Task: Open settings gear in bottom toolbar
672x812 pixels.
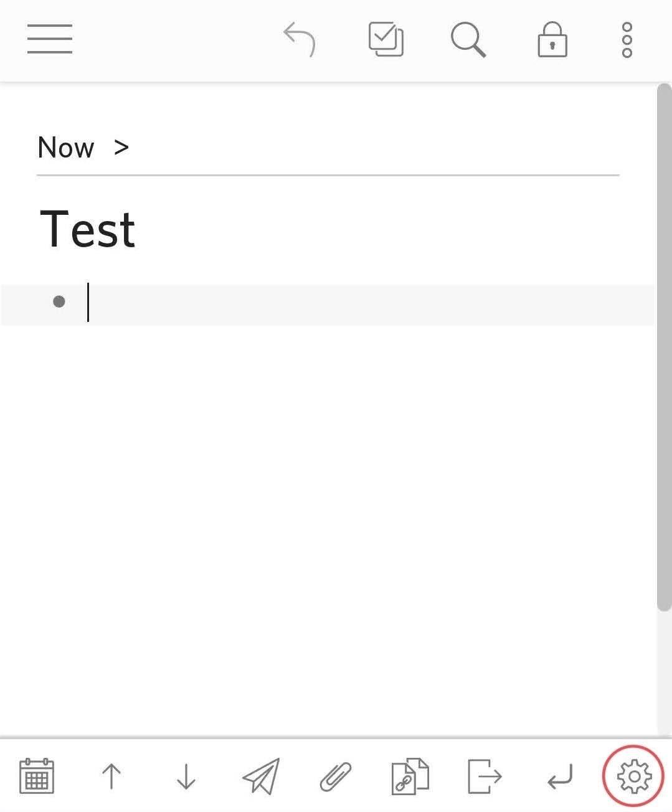Action: click(634, 776)
